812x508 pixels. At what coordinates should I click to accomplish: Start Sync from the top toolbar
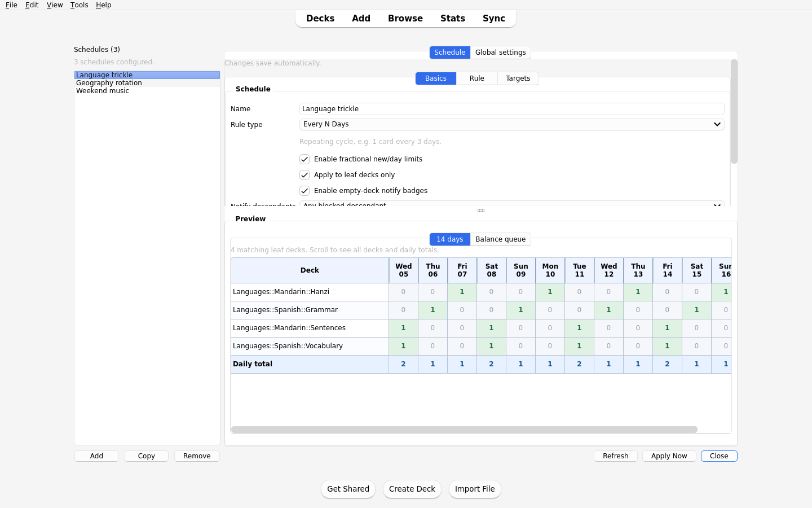(x=494, y=19)
